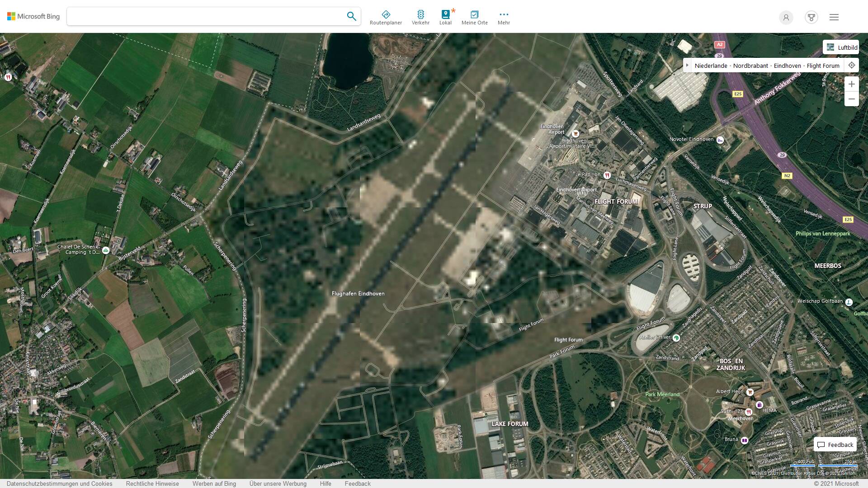Show Verkehr traffic layer
Screen dimensions: 868x488
420,18
